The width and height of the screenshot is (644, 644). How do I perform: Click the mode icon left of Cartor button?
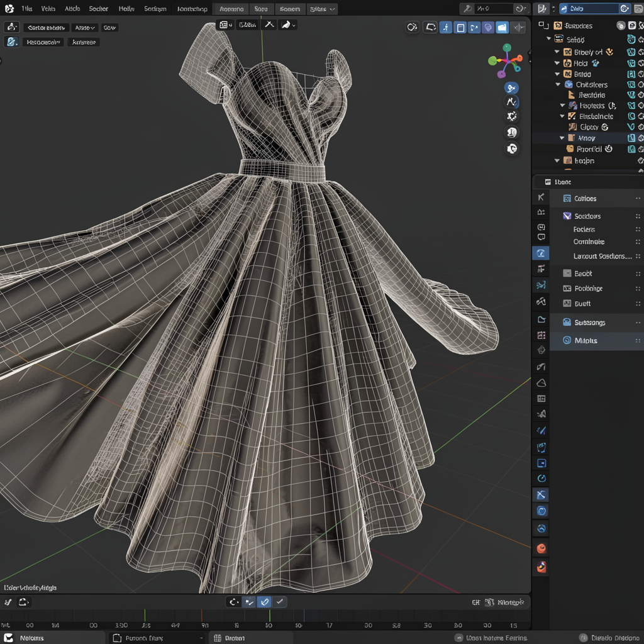click(x=11, y=27)
